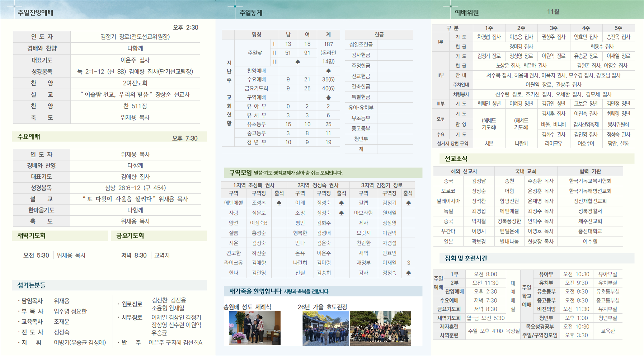
Task: Select the 눅 2:1-12 scripture reading line
Action: point(135,71)
